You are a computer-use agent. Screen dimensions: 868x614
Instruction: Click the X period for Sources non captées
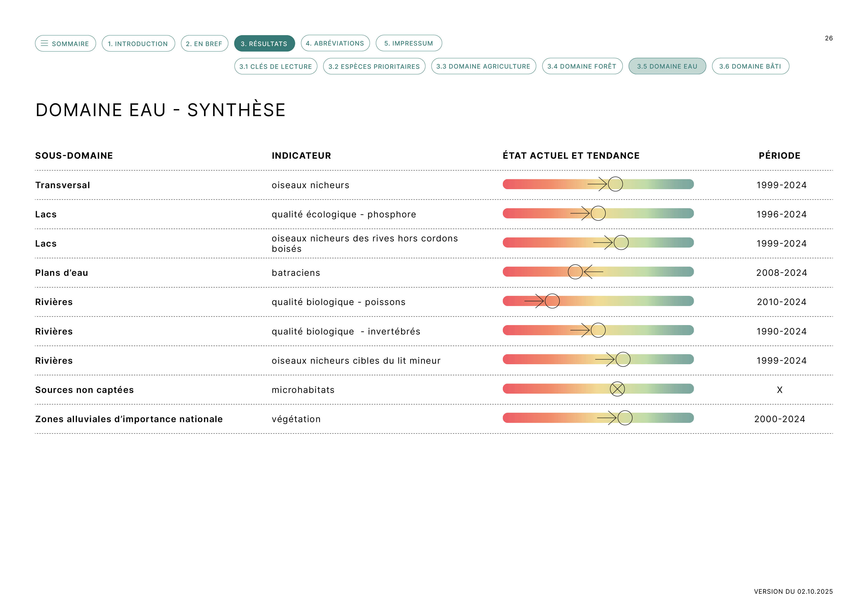[779, 390]
